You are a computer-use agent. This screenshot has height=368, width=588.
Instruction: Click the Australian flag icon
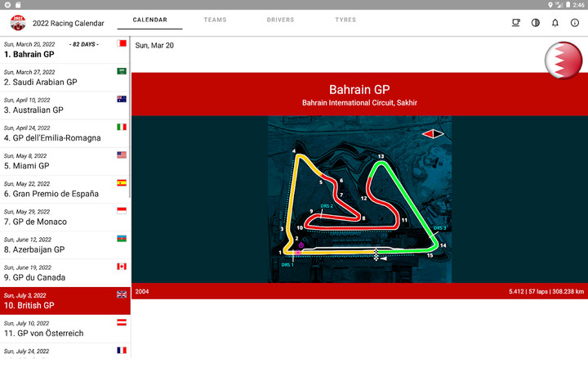coord(122,99)
